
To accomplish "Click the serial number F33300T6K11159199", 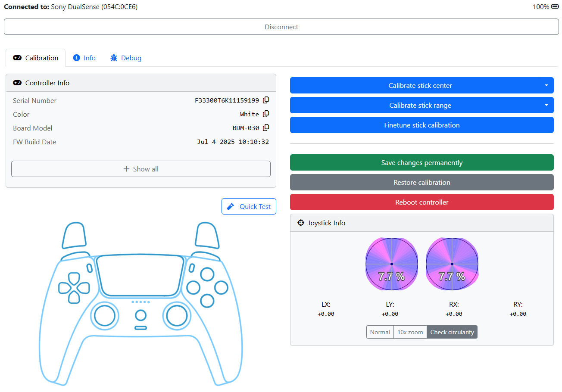I will click(227, 100).
